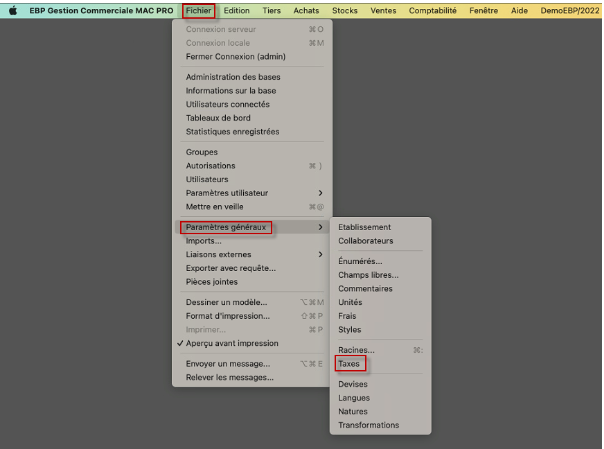604x449 pixels.
Task: Open the Aide menu
Action: [519, 10]
